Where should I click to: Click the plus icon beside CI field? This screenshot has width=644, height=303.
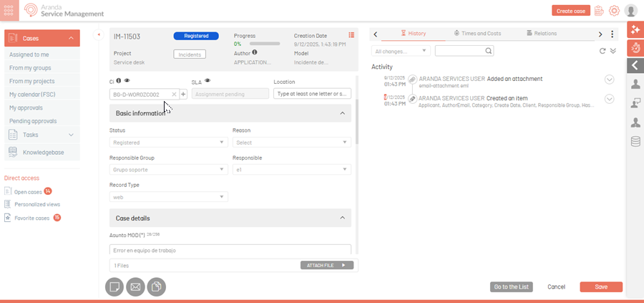[183, 94]
